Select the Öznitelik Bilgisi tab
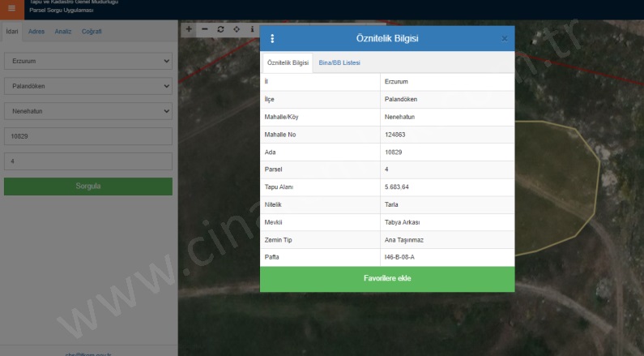This screenshot has height=356, width=644. pos(288,62)
